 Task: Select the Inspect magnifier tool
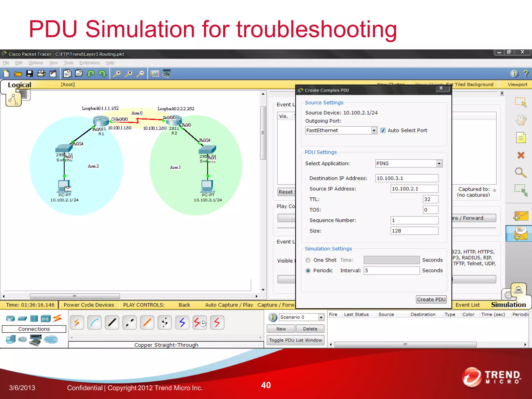click(x=521, y=172)
